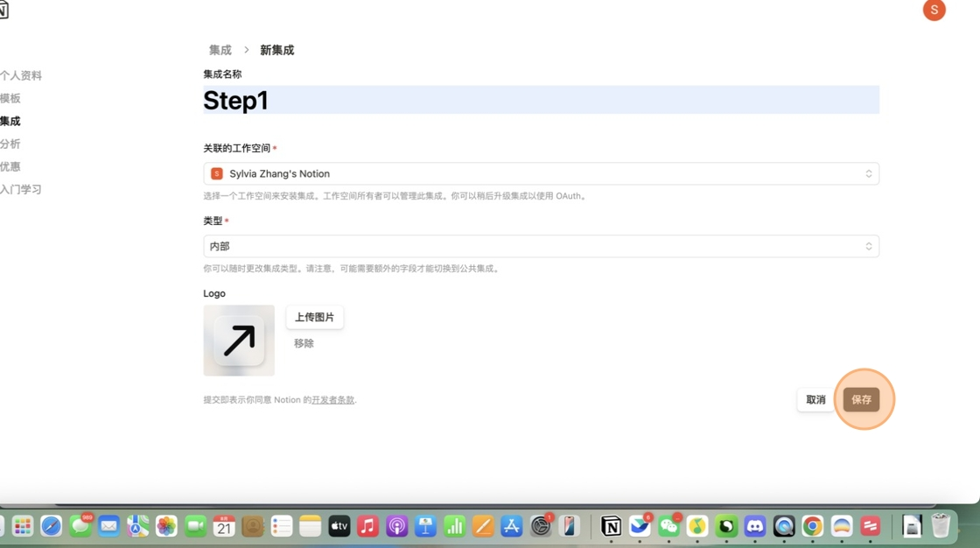
Task: Open 分析 in the sidebar
Action: 10,144
